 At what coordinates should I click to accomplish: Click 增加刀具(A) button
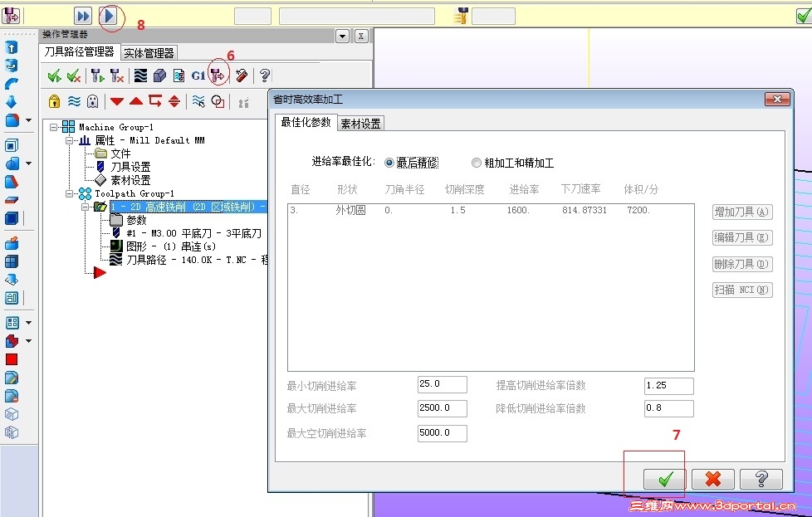pyautogui.click(x=742, y=212)
